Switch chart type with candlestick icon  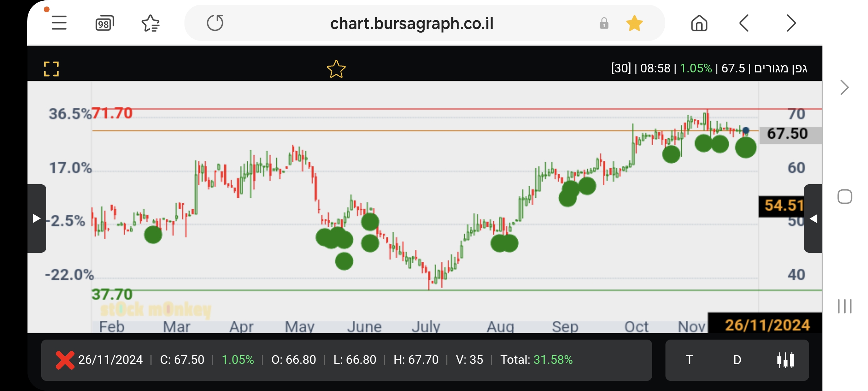click(786, 360)
